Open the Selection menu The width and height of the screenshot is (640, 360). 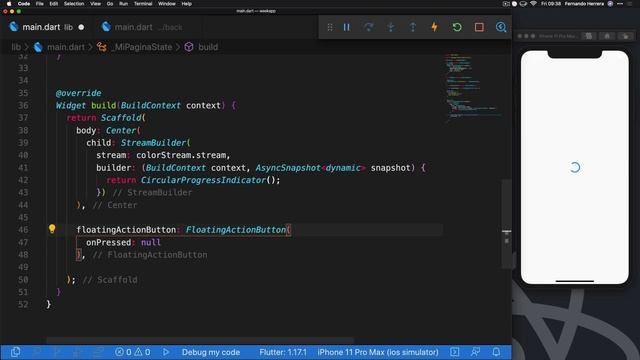74,4
